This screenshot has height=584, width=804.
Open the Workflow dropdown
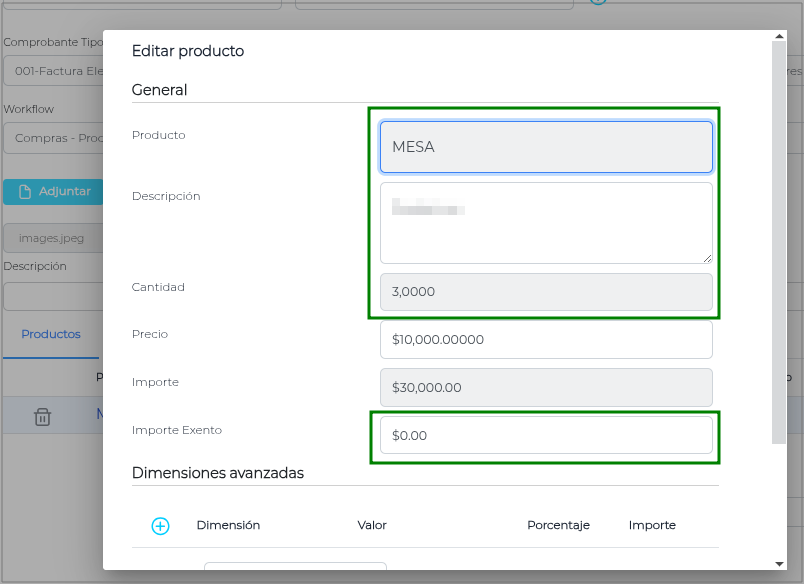point(52,138)
